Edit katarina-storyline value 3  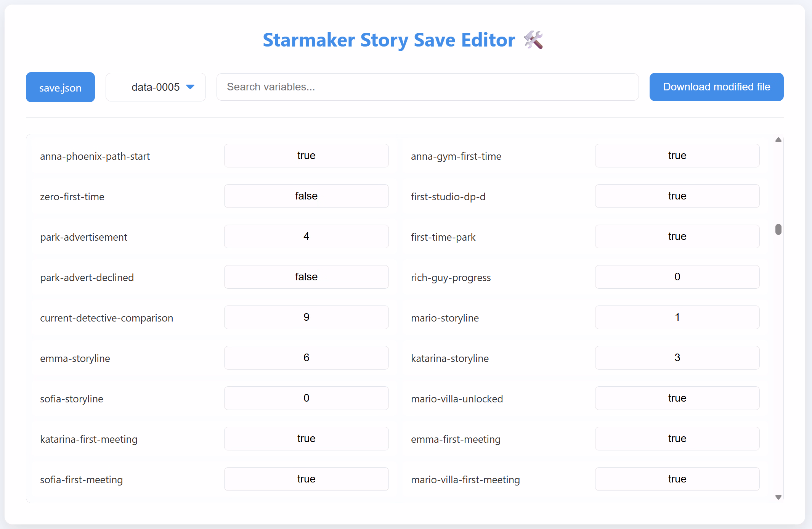tap(677, 358)
